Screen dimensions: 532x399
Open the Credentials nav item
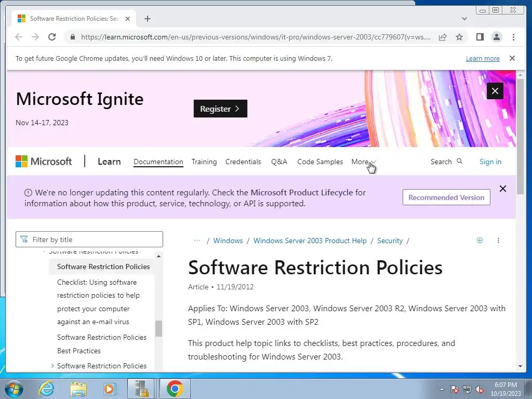point(243,162)
